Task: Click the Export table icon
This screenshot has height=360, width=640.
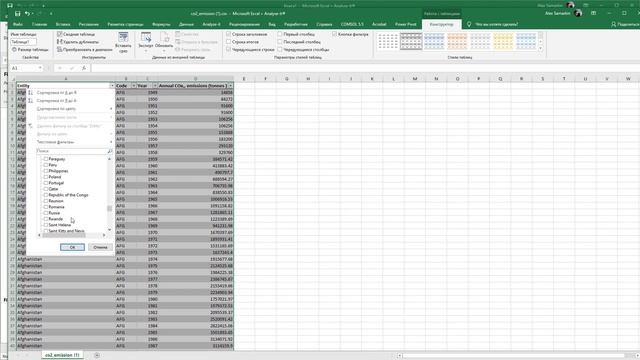Action: point(146,38)
